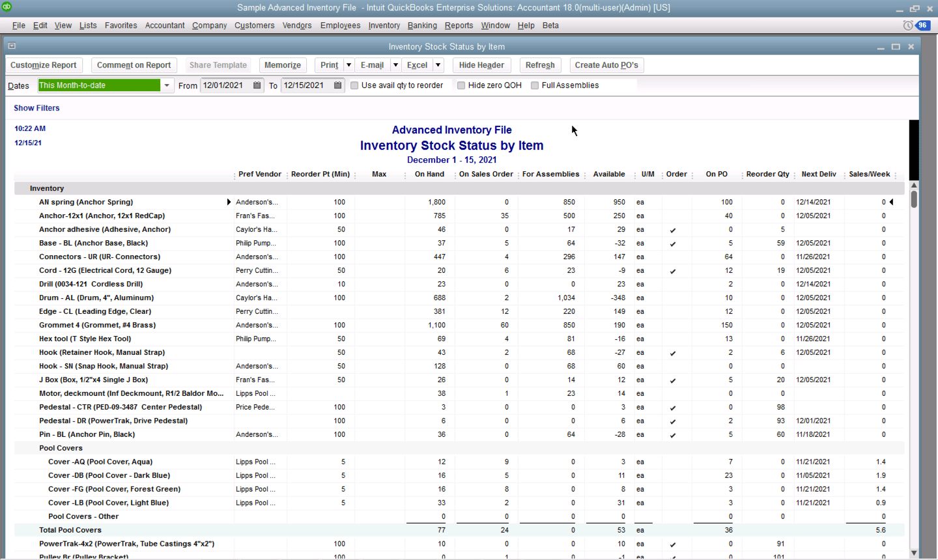
Task: Open the Inventory menu
Action: (384, 25)
